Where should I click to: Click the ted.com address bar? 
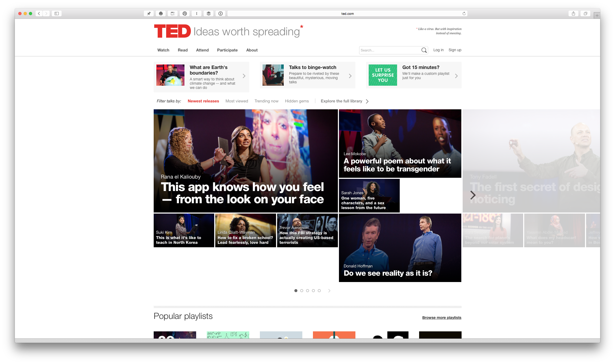347,14
